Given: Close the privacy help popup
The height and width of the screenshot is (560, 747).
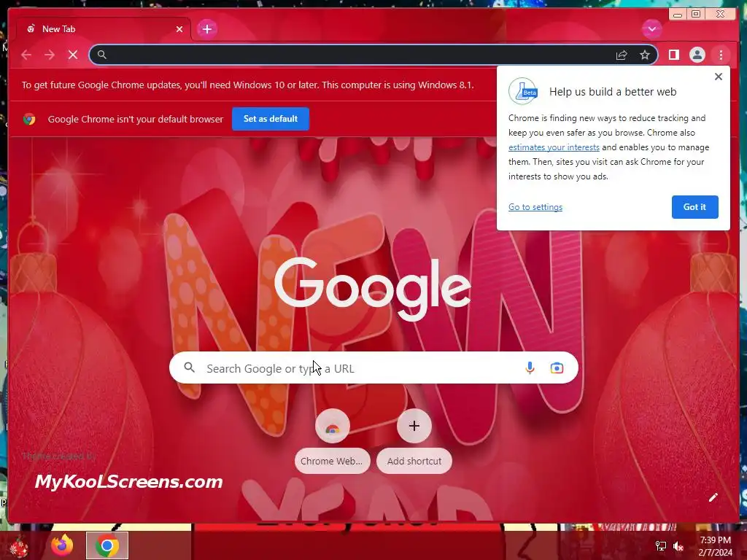Looking at the screenshot, I should click(x=719, y=77).
